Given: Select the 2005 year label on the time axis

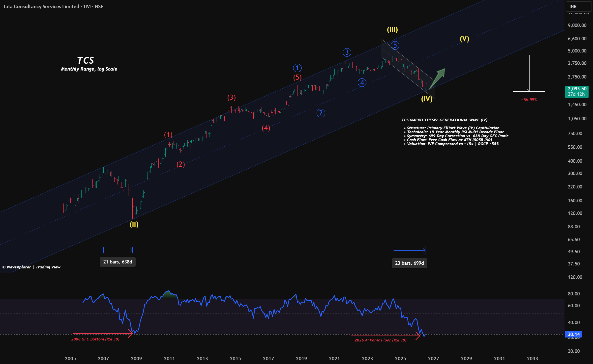Looking at the screenshot, I should tap(70, 359).
